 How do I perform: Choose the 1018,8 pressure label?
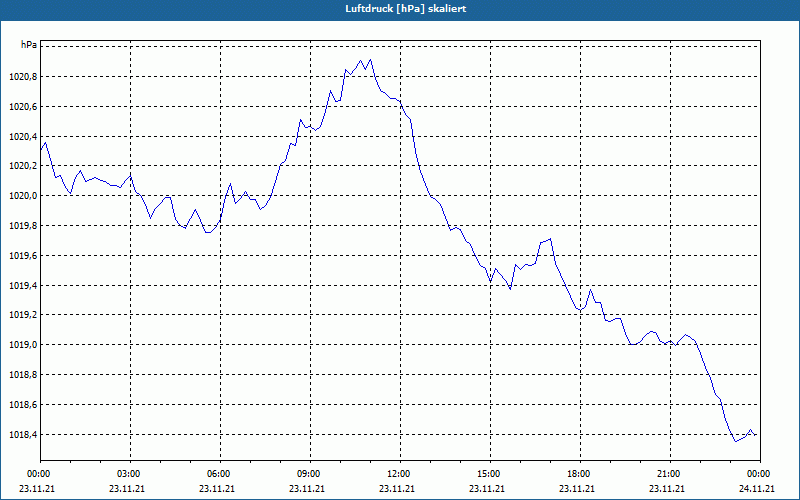pos(23,375)
